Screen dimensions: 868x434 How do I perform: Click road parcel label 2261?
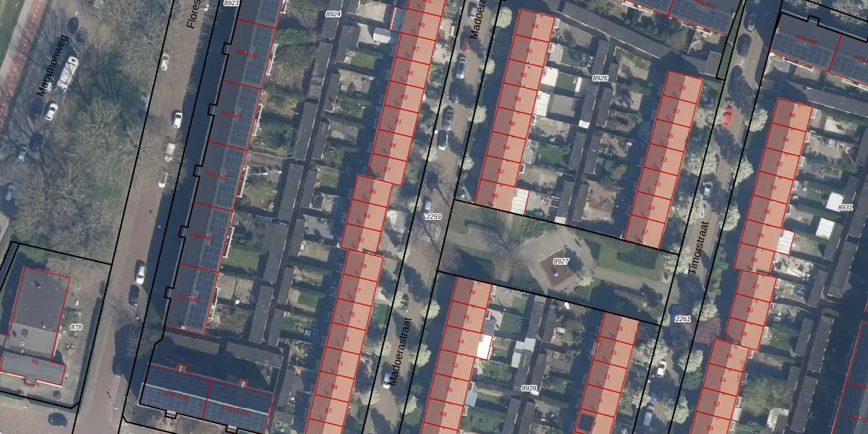(682, 319)
